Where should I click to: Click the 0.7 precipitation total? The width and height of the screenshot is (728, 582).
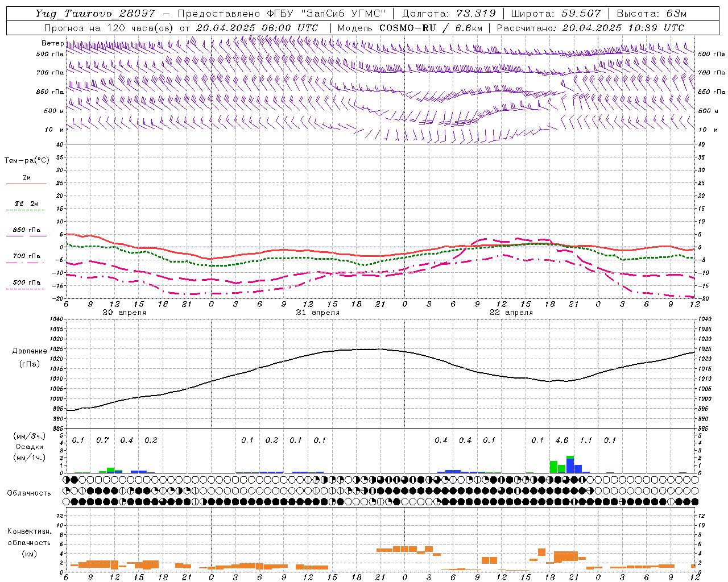pyautogui.click(x=102, y=440)
